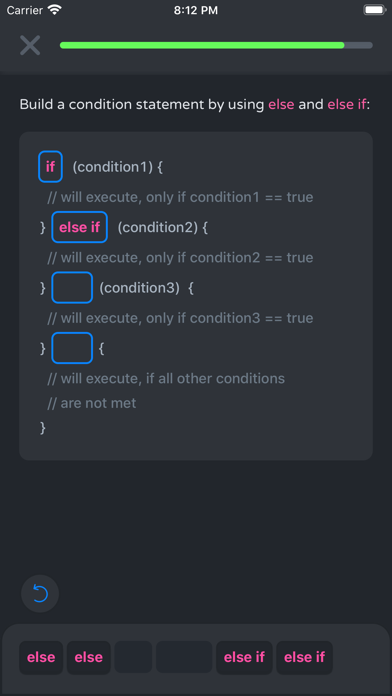Tap the pink "else if" in instructions
The height and width of the screenshot is (696, 392).
point(347,105)
